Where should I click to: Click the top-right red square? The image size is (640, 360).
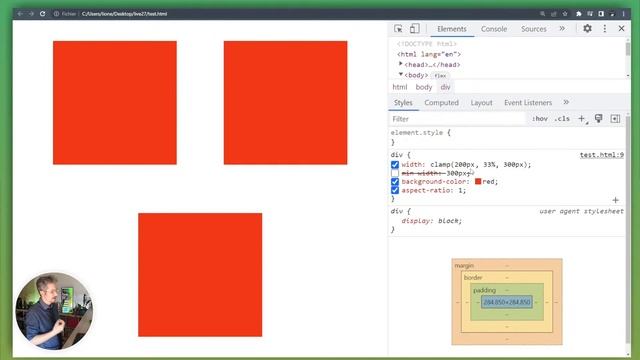(285, 102)
